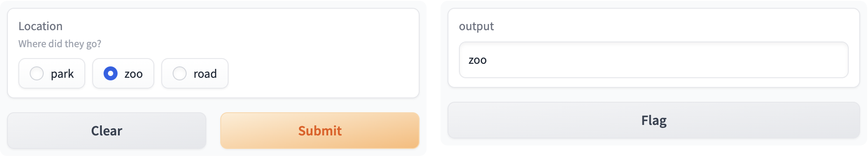Viewport: 868px width, 159px height.
Task: Reset the location selection using Clear
Action: [x=107, y=131]
